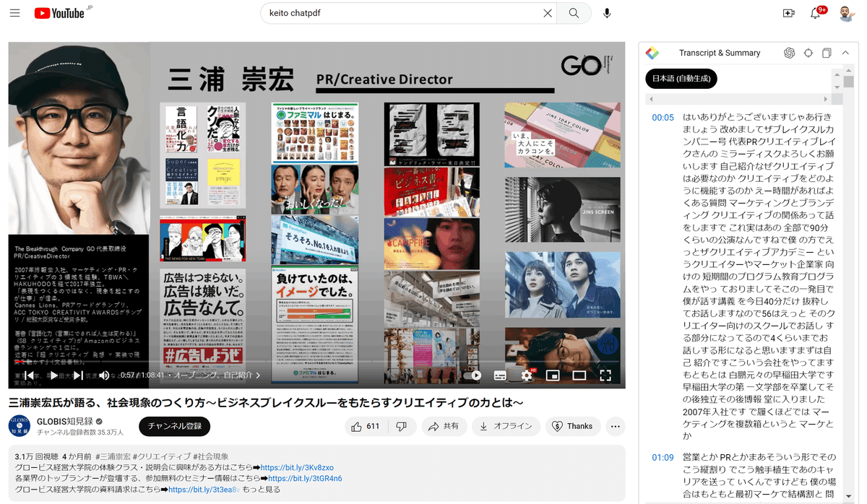Viewport: 867px width, 504px height.
Task: Send Thanks to the creator
Action: coord(572,426)
